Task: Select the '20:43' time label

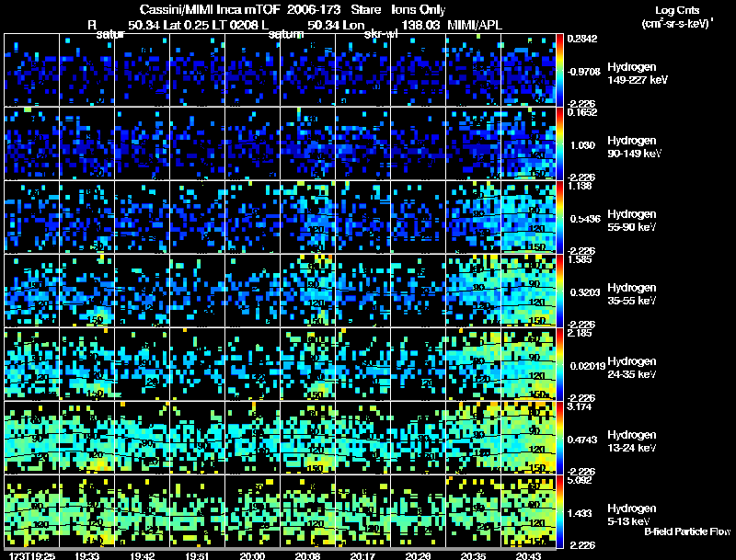Action: (x=528, y=556)
